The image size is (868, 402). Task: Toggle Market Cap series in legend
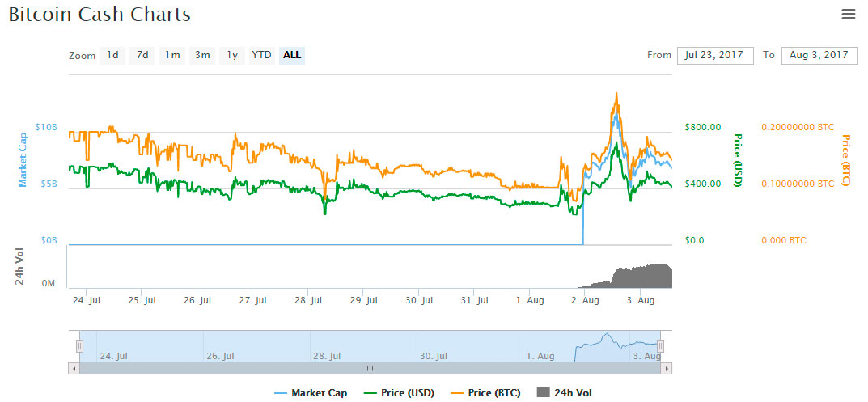pyautogui.click(x=311, y=393)
